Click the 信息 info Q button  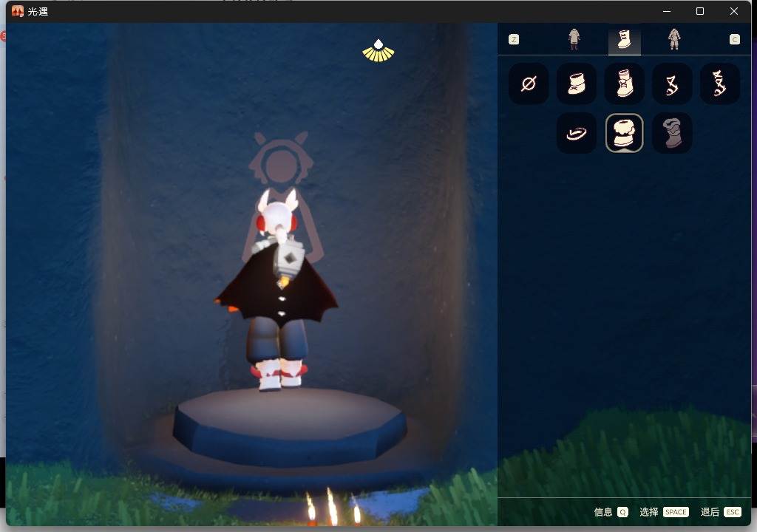pyautogui.click(x=611, y=512)
